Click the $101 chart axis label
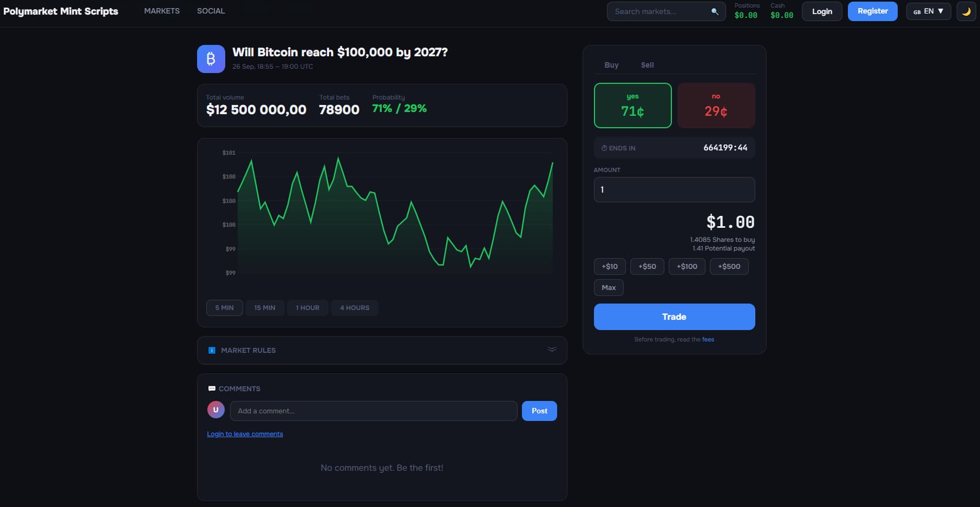The width and height of the screenshot is (980, 507). pyautogui.click(x=229, y=153)
